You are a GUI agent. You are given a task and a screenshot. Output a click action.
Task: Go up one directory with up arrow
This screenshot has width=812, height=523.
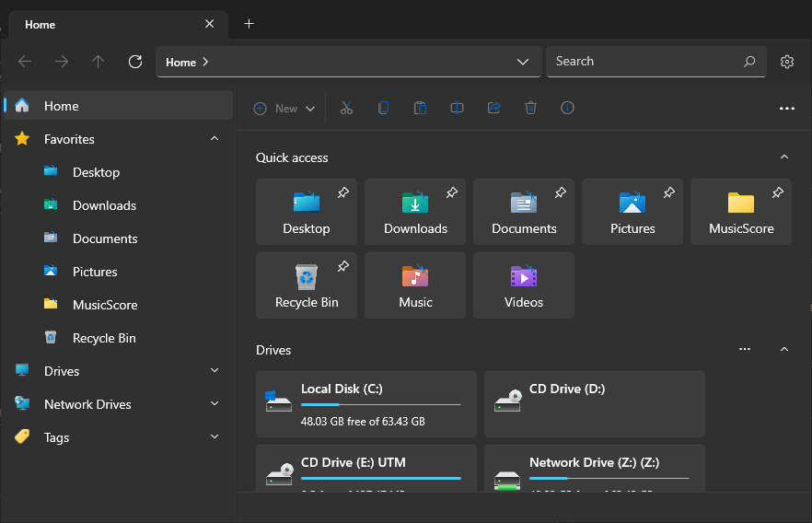(x=98, y=62)
